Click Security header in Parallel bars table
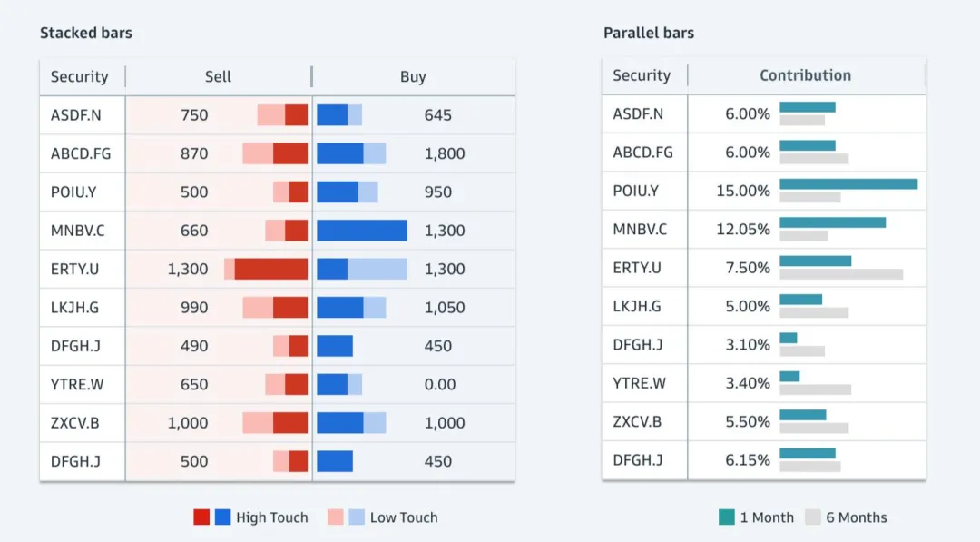Image resolution: width=980 pixels, height=542 pixels. [x=642, y=75]
